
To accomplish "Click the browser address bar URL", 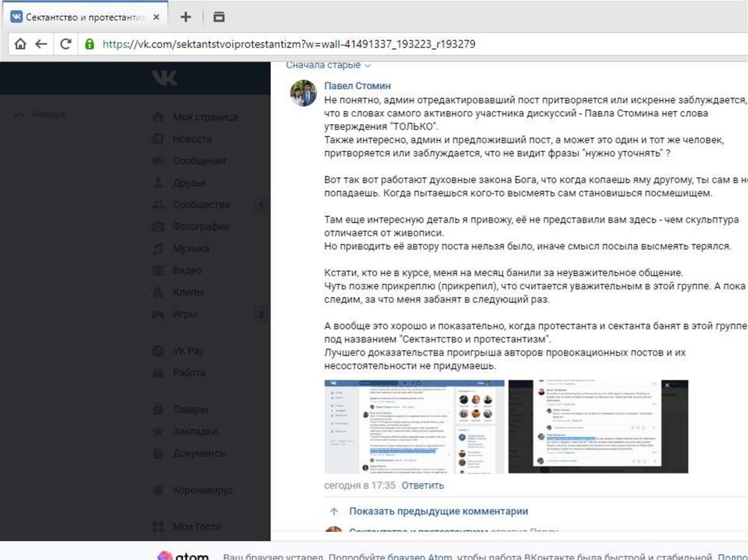I will point(289,44).
